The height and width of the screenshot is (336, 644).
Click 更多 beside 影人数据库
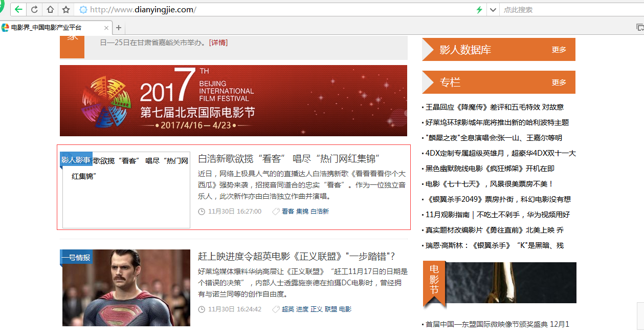[x=559, y=50]
